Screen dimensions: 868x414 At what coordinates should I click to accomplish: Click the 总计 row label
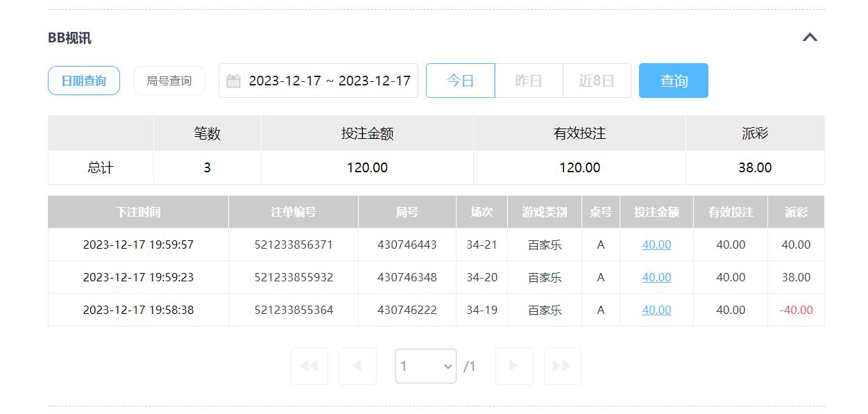[101, 167]
